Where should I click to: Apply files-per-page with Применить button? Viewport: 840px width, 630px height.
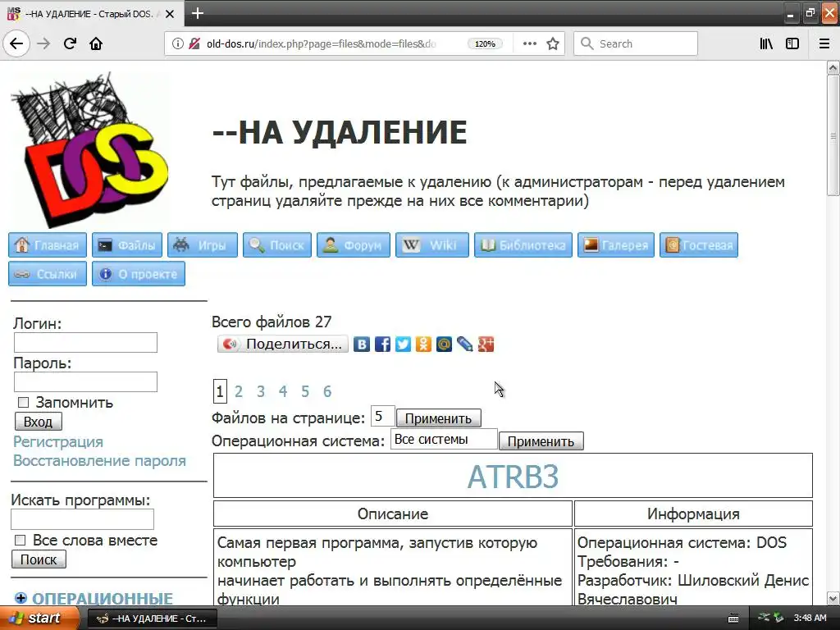click(438, 418)
